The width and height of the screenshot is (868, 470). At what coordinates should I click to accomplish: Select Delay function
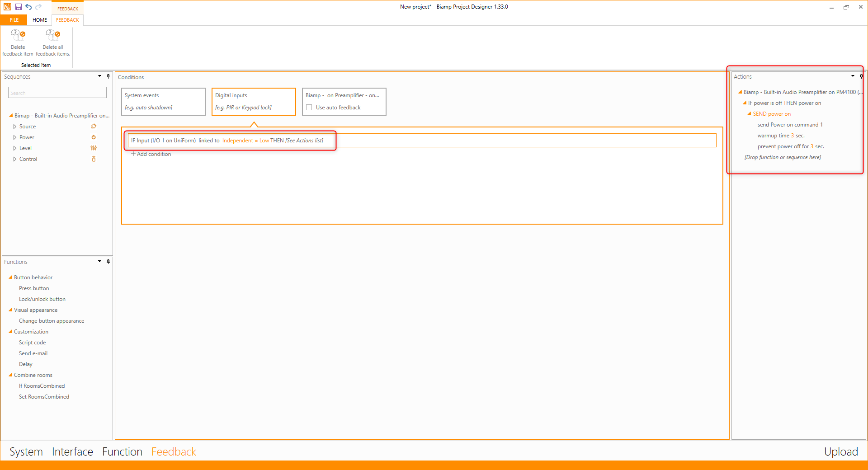[25, 364]
